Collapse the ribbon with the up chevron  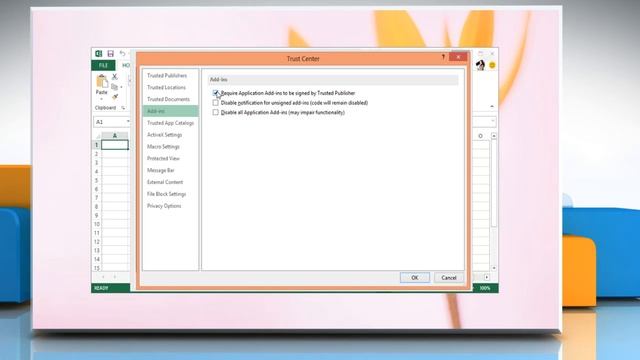click(492, 107)
